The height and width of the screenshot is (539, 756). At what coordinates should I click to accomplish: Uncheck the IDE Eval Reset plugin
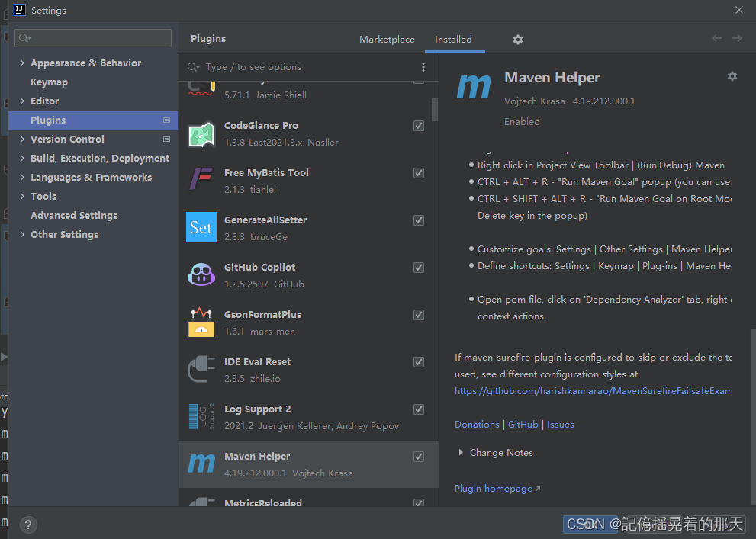419,361
